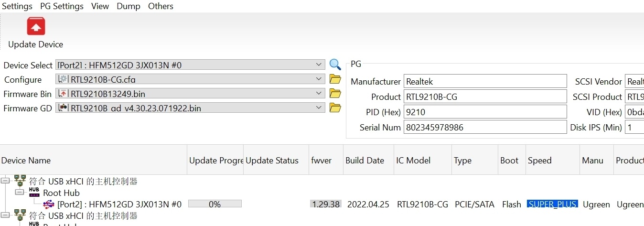Open the PG Settings menu
This screenshot has width=644, height=226.
[x=62, y=6]
